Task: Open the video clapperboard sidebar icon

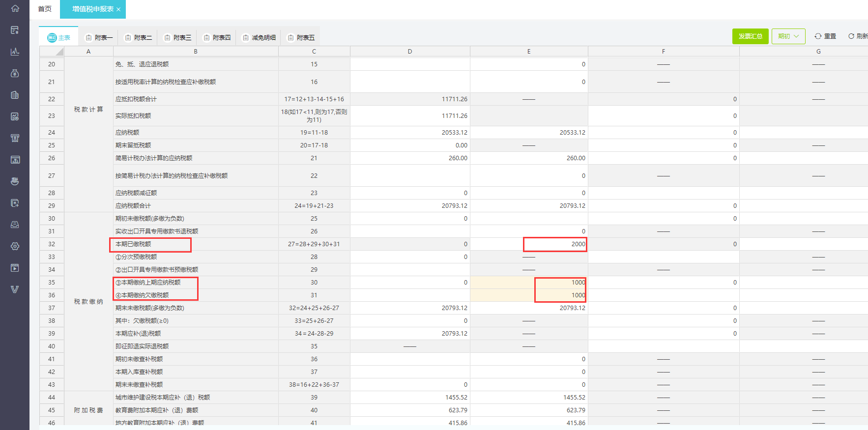Action: [15, 268]
